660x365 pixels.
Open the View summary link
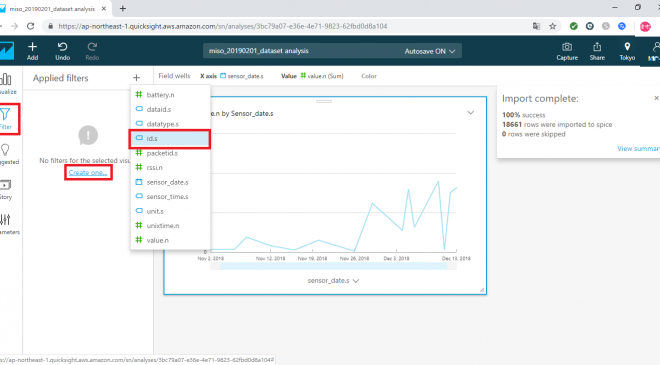638,149
